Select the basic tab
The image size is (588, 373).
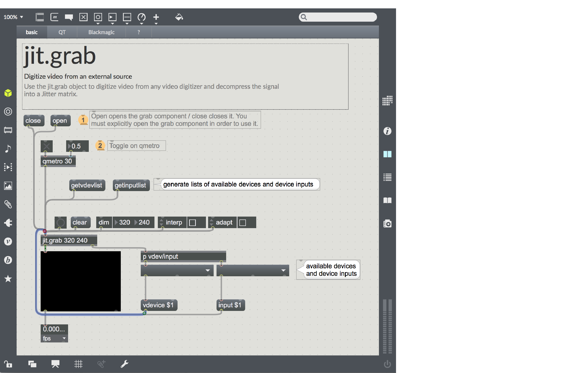(x=32, y=32)
